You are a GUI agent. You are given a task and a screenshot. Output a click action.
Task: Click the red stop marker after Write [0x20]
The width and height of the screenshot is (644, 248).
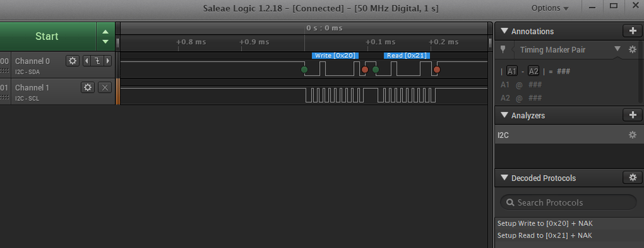[x=365, y=70]
